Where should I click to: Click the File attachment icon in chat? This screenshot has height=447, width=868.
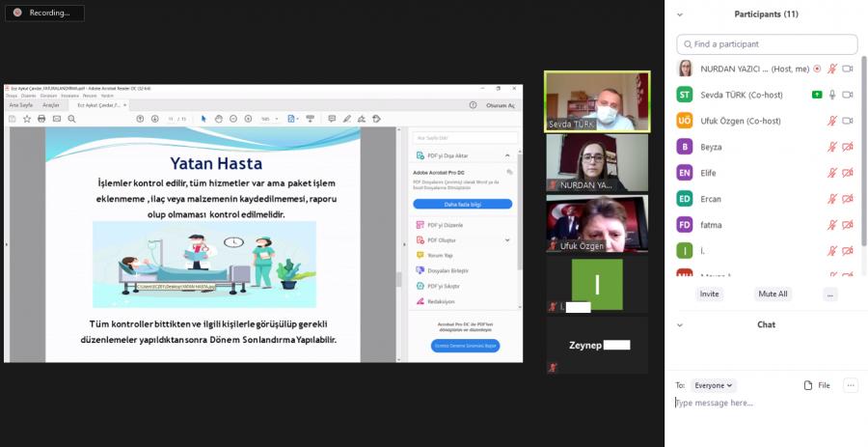(x=816, y=385)
